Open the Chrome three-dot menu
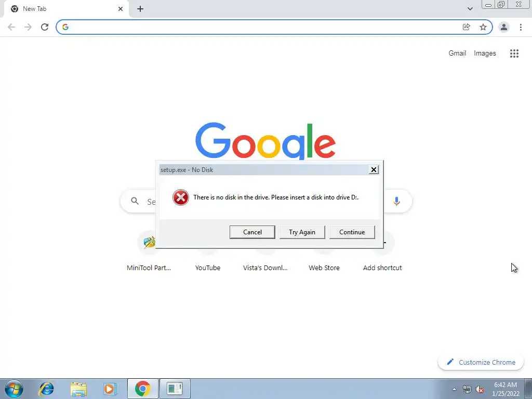This screenshot has width=532, height=399. click(x=521, y=27)
